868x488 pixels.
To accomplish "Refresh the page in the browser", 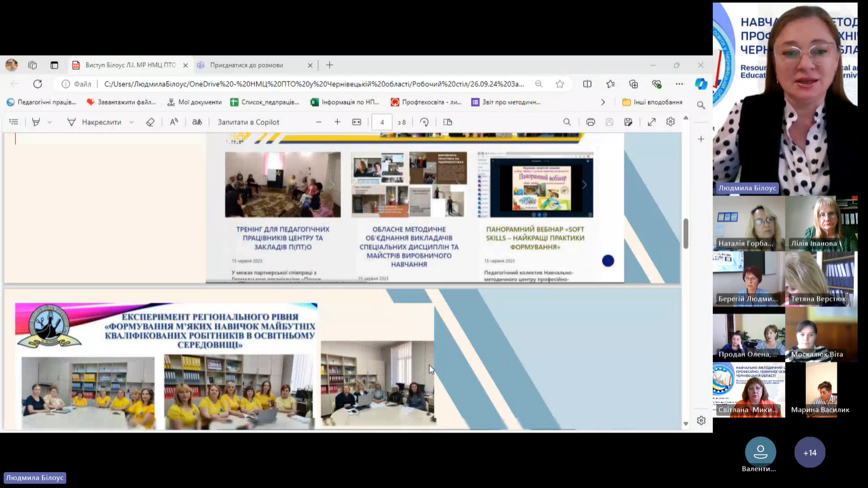I will (38, 84).
